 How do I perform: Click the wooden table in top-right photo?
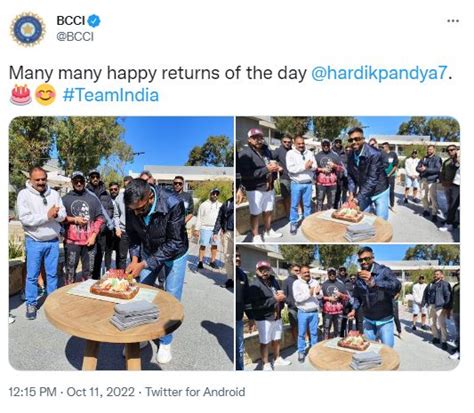[x=347, y=227]
